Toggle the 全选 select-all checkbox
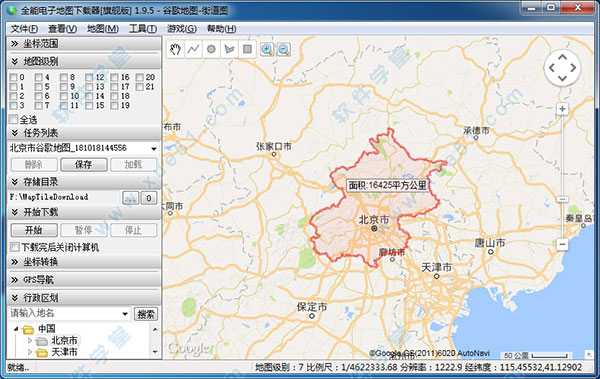Image resolution: width=600 pixels, height=379 pixels. tap(13, 119)
